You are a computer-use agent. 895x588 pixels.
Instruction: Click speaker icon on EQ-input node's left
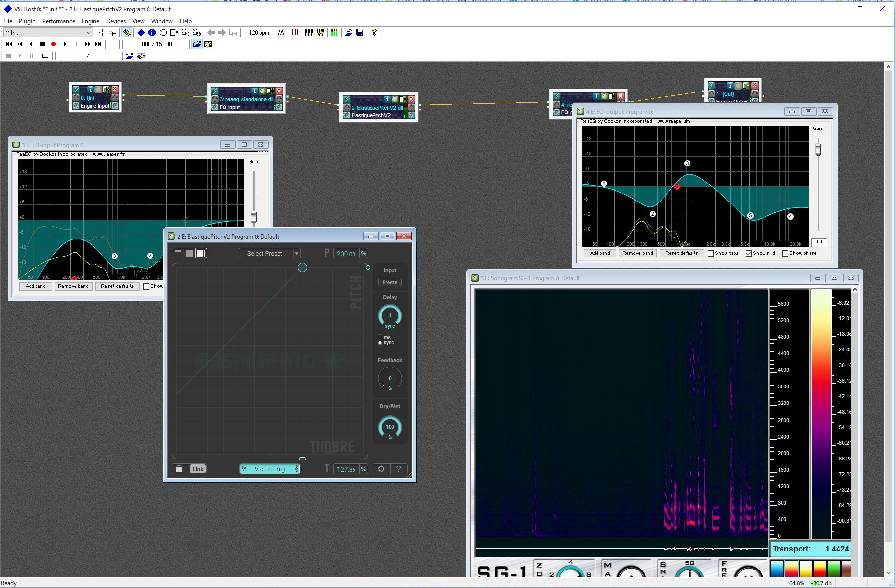[x=215, y=107]
